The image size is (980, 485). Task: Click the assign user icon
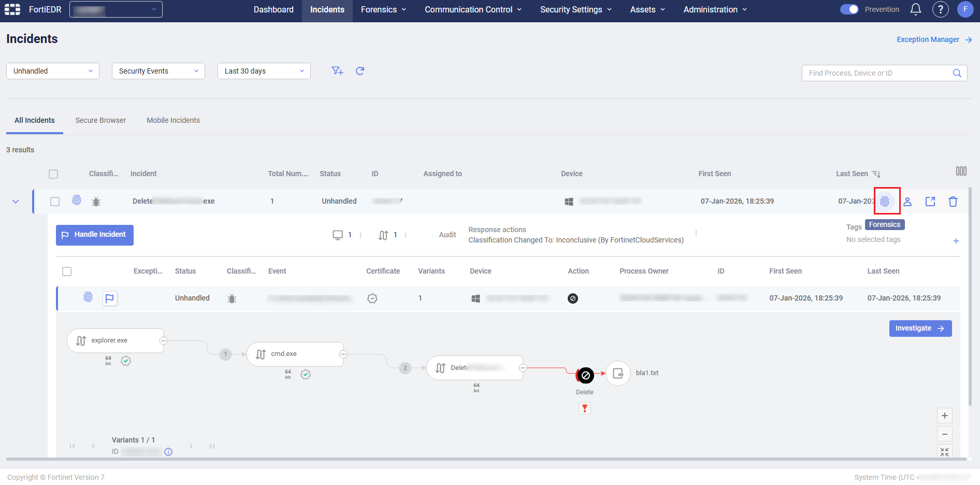tap(907, 202)
